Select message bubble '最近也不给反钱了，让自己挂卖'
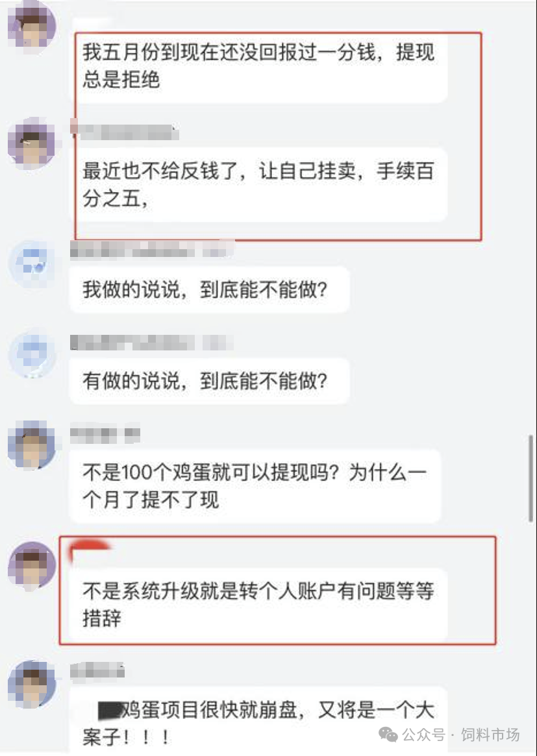The height and width of the screenshot is (756, 537). tap(261, 185)
